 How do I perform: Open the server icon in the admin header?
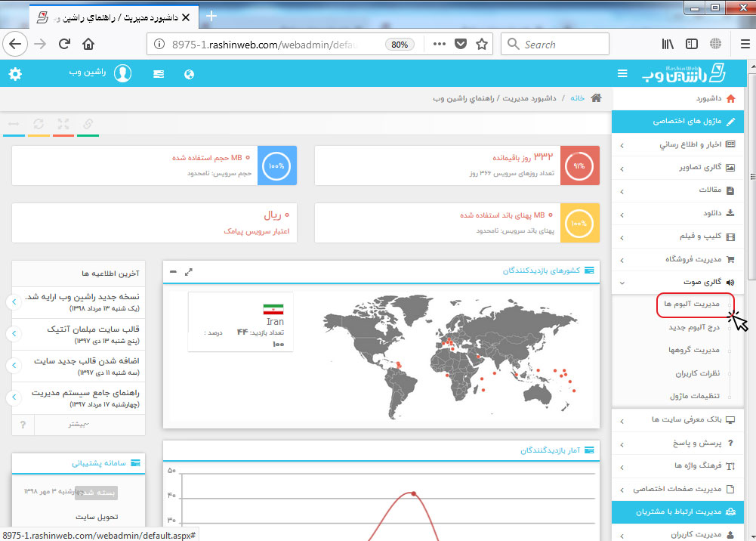coord(159,74)
